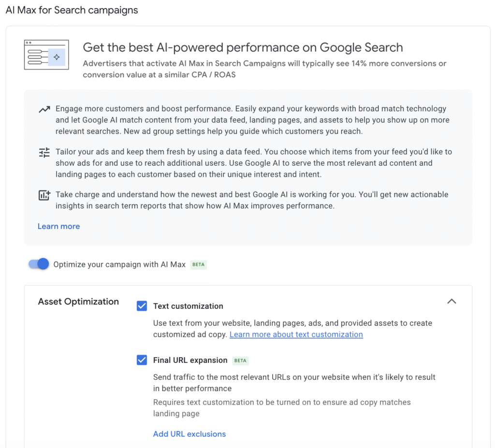The height and width of the screenshot is (448, 495).
Task: Click the 'Get the best AI-powered performance' heading
Action: pos(243,47)
